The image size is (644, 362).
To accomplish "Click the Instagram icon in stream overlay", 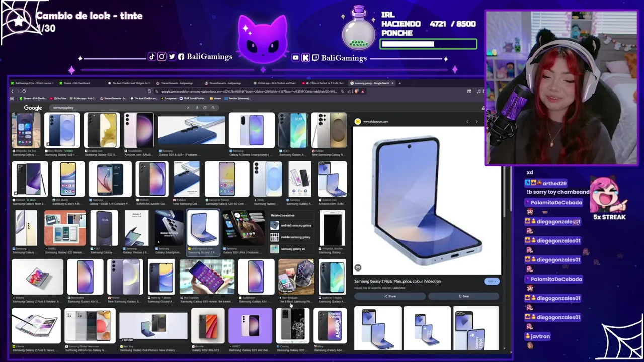I will pos(162,57).
